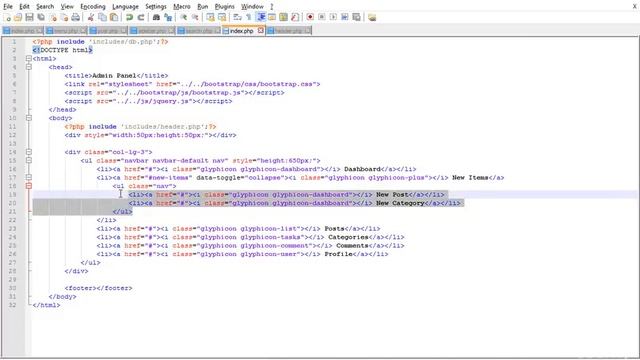Collapse the head block fold marker on line 4

(x=29, y=67)
